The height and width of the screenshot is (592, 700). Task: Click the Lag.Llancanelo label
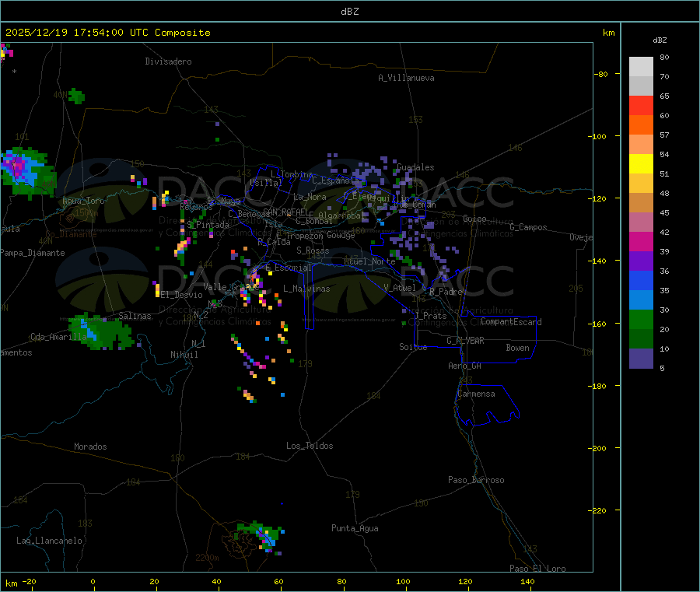[49, 541]
